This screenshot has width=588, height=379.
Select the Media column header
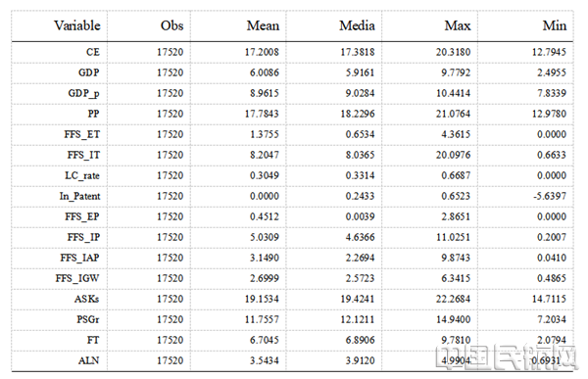tap(357, 25)
